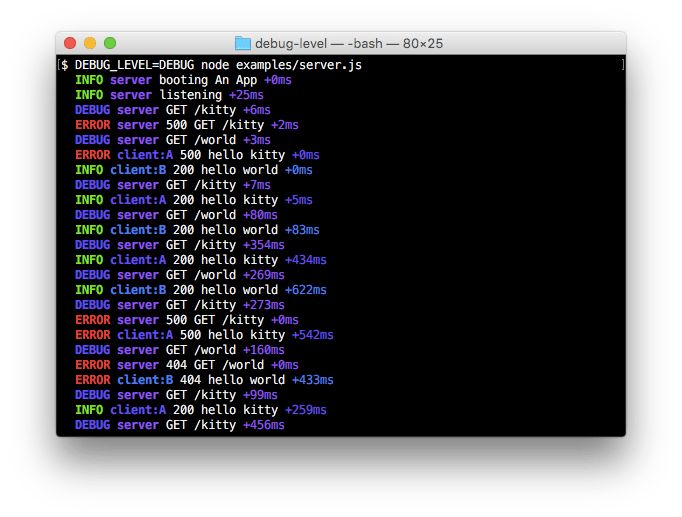Click the line 'DEBUG server GET /world +160ms'
The image size is (682, 517).
click(180, 350)
